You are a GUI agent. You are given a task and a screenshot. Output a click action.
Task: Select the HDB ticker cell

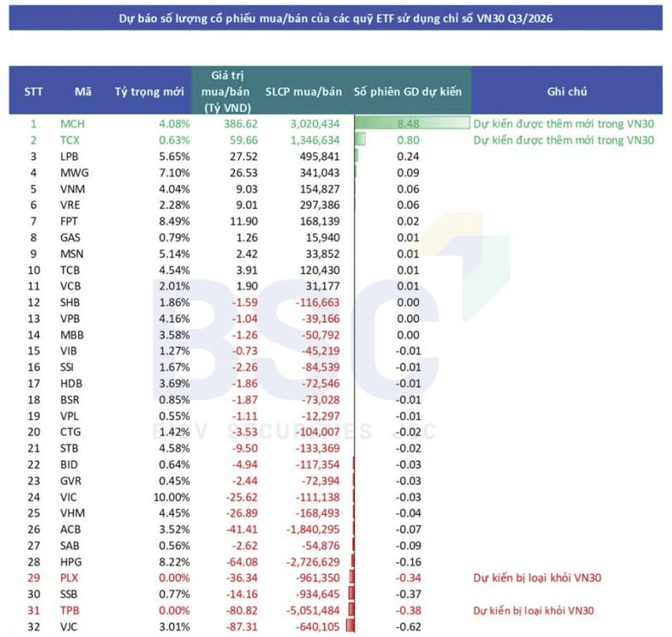71,383
